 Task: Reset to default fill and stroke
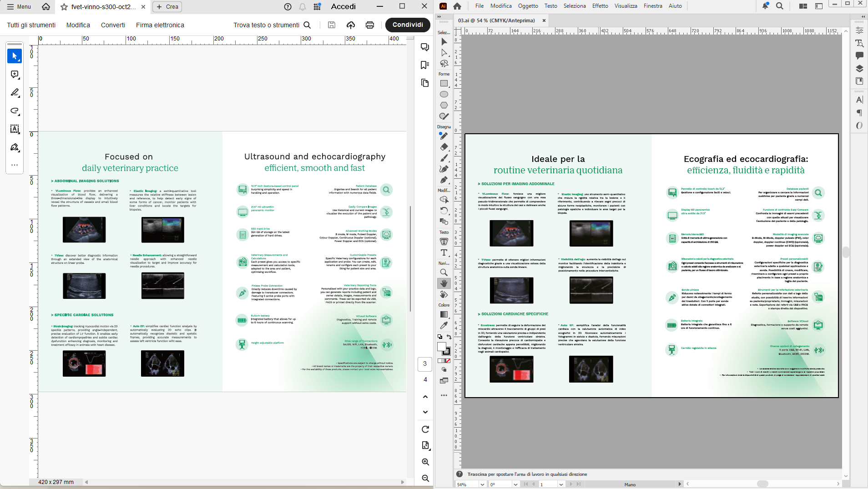tap(439, 337)
